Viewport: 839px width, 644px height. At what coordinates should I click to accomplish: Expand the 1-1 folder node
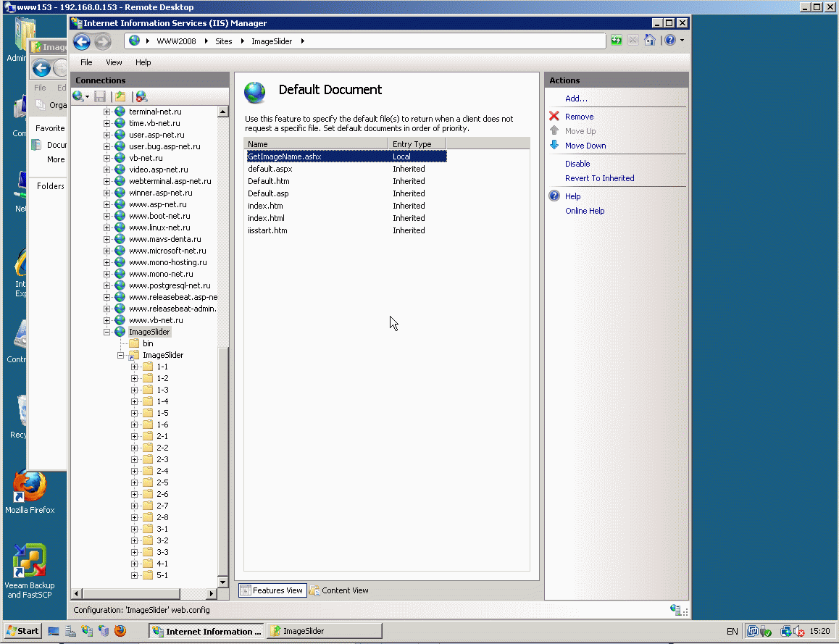[134, 367]
